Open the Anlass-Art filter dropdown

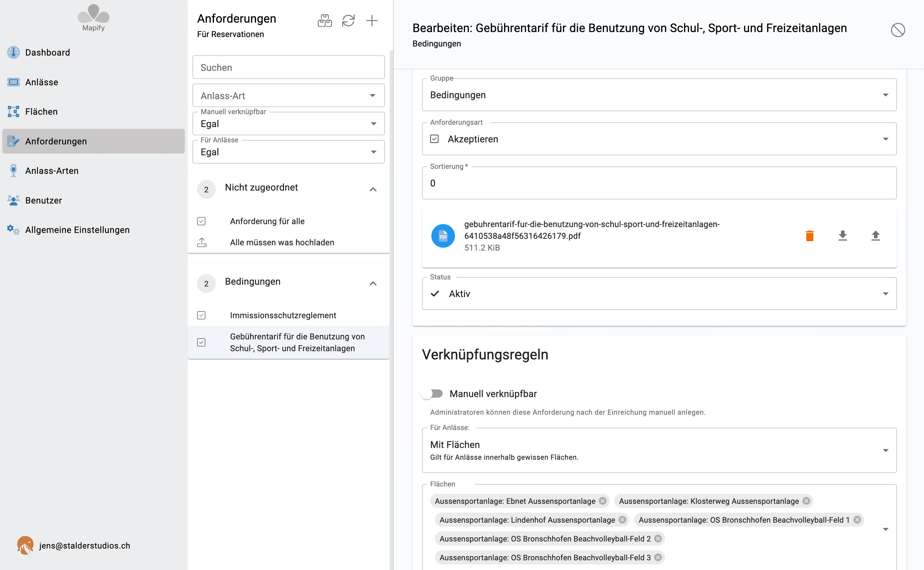[x=288, y=95]
